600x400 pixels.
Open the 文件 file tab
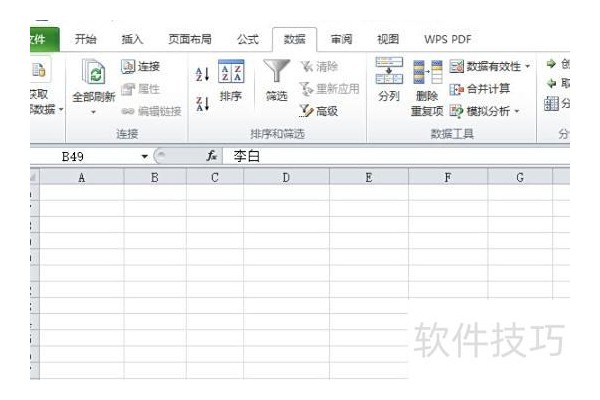coord(44,39)
